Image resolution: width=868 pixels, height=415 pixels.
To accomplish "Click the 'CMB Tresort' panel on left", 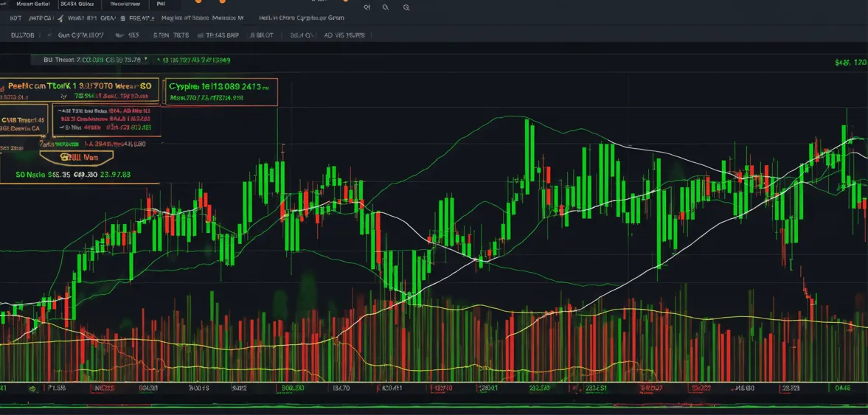I will click(24, 123).
